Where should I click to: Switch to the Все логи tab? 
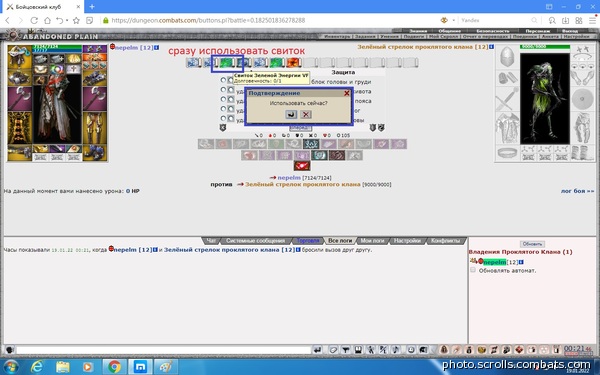(340, 241)
